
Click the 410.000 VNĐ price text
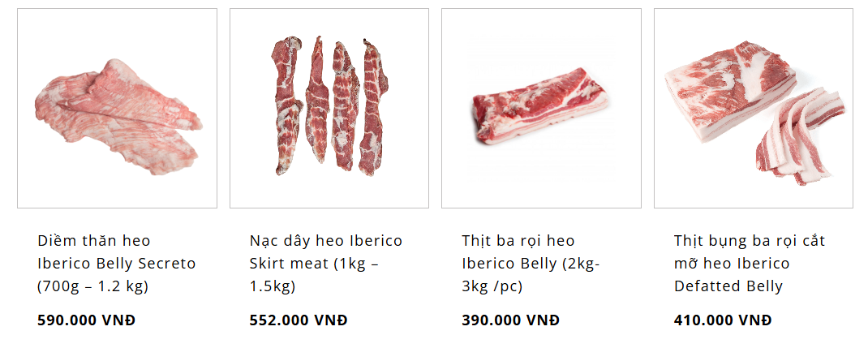pyautogui.click(x=723, y=320)
